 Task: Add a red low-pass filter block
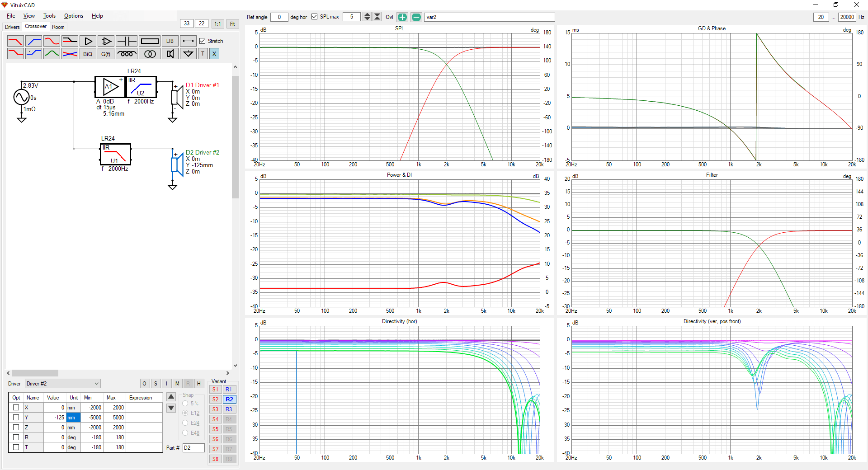pos(15,41)
